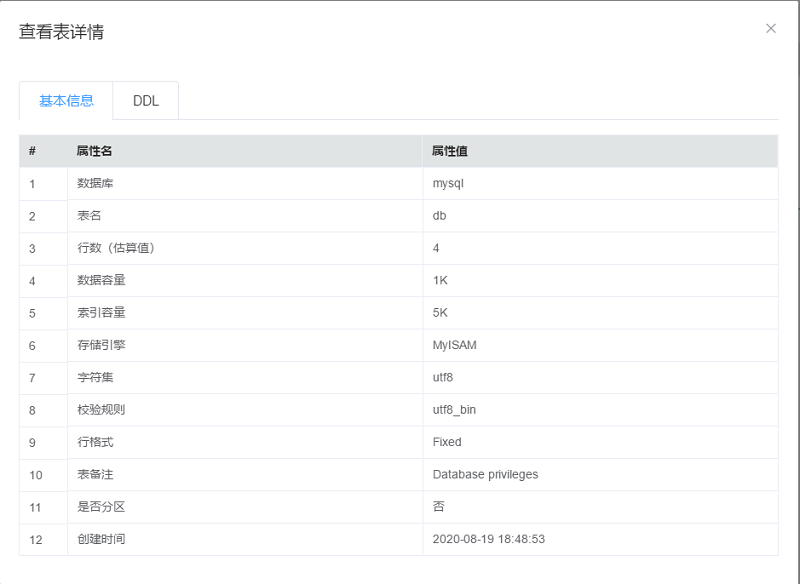This screenshot has width=800, height=584.
Task: Click the Fixed value cell
Action: [600, 442]
